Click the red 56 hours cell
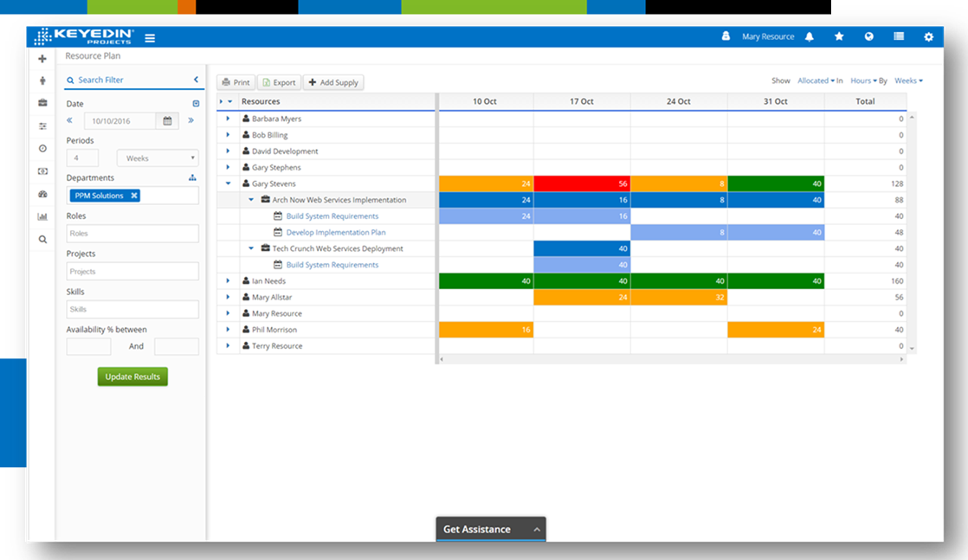 pos(582,183)
